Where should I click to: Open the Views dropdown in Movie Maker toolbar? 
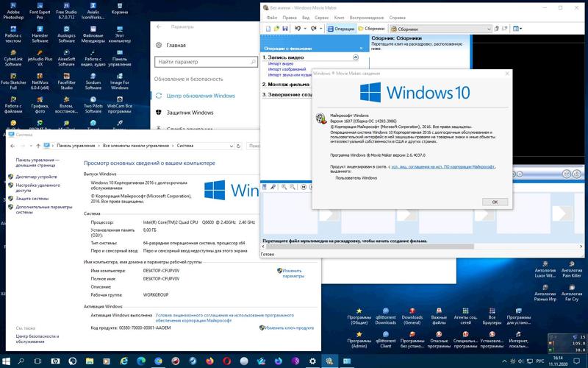(x=517, y=29)
